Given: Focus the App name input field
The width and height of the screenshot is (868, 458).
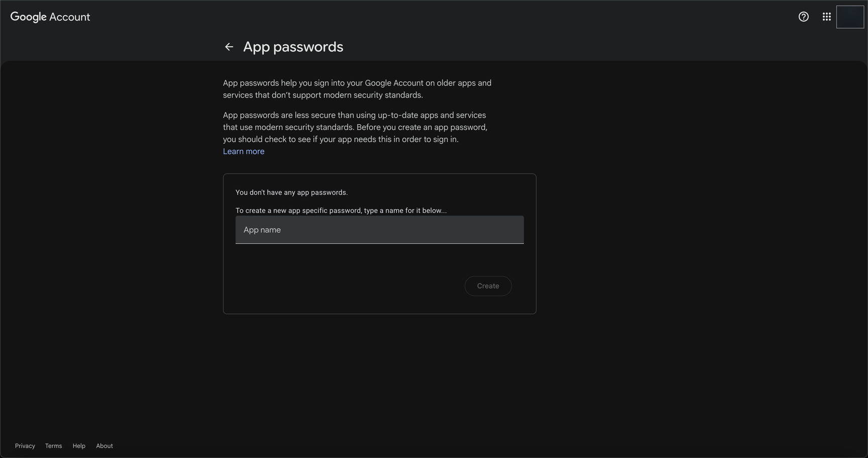Looking at the screenshot, I should click(380, 230).
